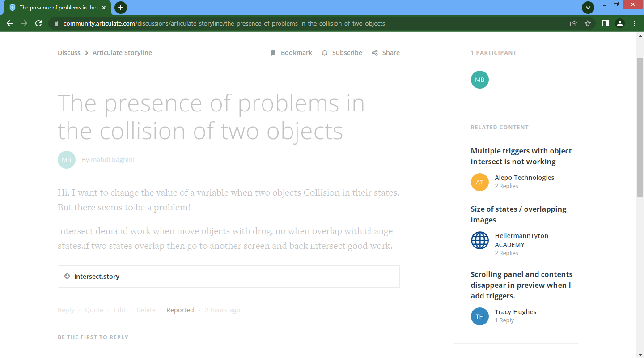Click the Subscribe bell icon
The width and height of the screenshot is (644, 358).
[x=325, y=53]
